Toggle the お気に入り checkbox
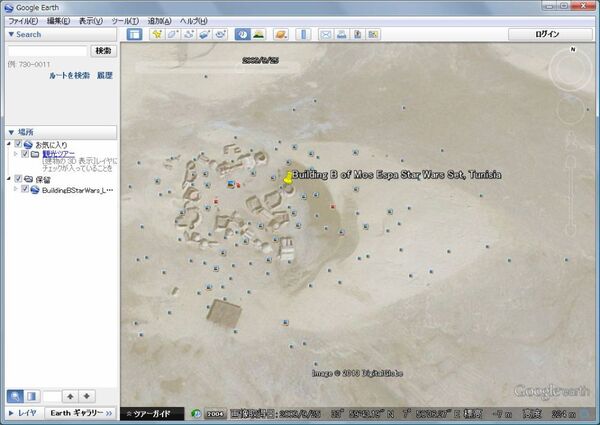Screen dimensions: 600x425 point(18,144)
